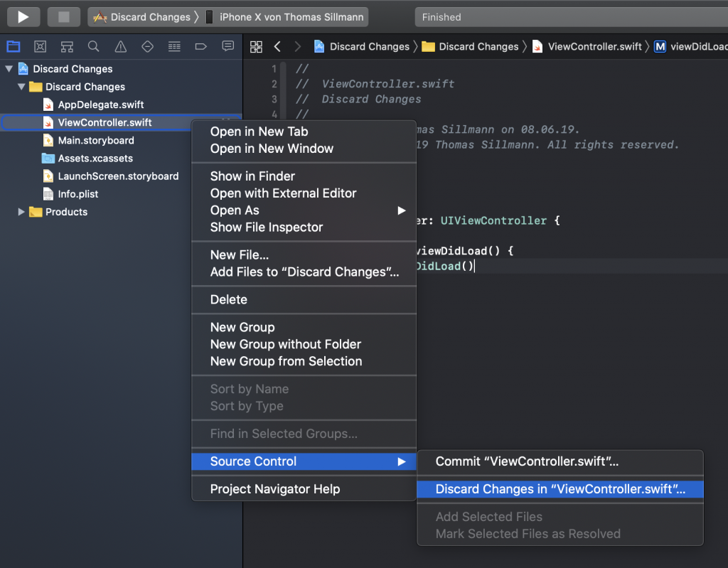The height and width of the screenshot is (568, 728).
Task: Toggle the Project navigator icon
Action: click(13, 46)
